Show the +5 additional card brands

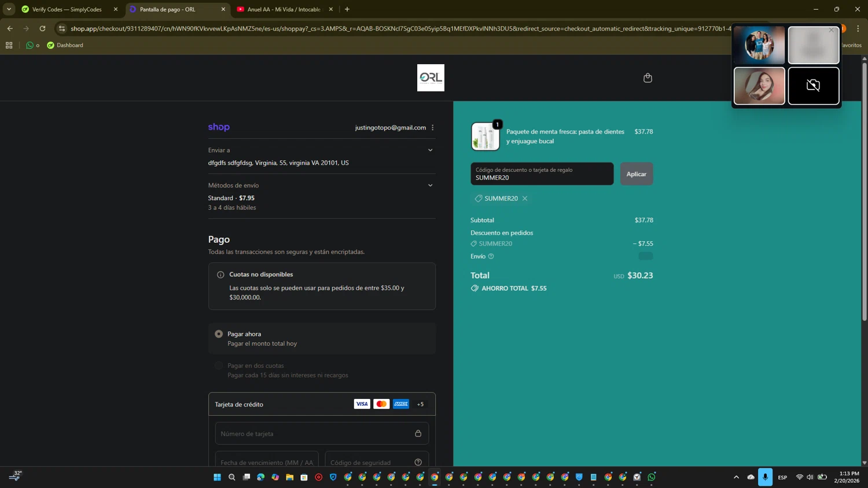(x=420, y=404)
